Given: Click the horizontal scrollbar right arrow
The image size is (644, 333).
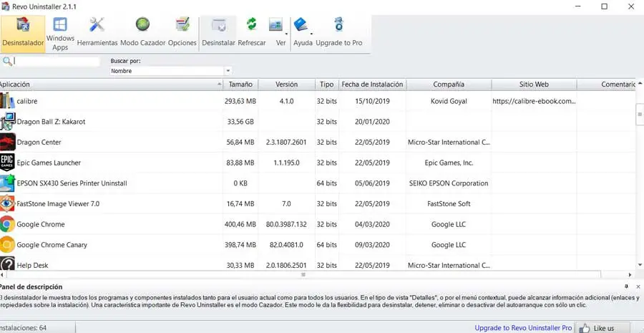Looking at the screenshot, I should point(630,274).
